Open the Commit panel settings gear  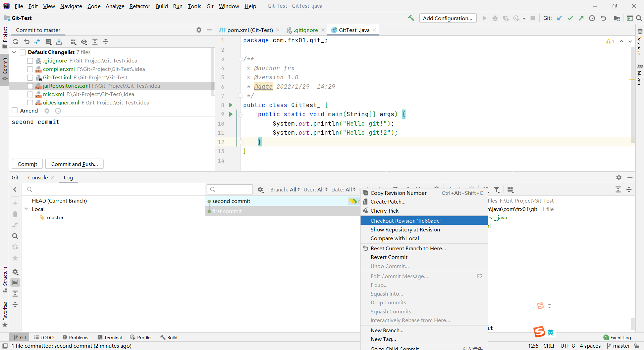pyautogui.click(x=199, y=30)
